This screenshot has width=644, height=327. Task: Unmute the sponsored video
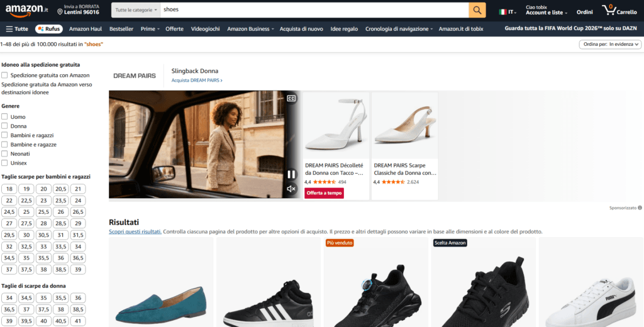(x=291, y=189)
